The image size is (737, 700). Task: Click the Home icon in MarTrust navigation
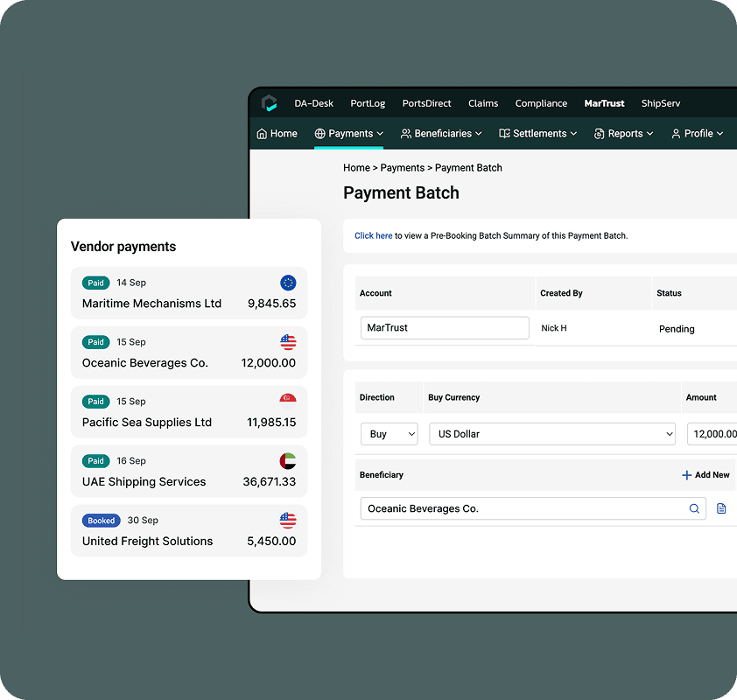click(261, 133)
